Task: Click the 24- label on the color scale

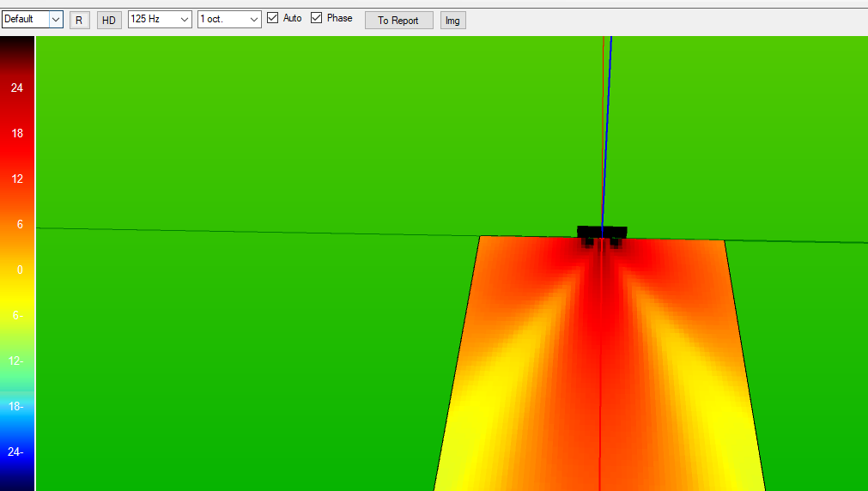Action: coord(15,452)
